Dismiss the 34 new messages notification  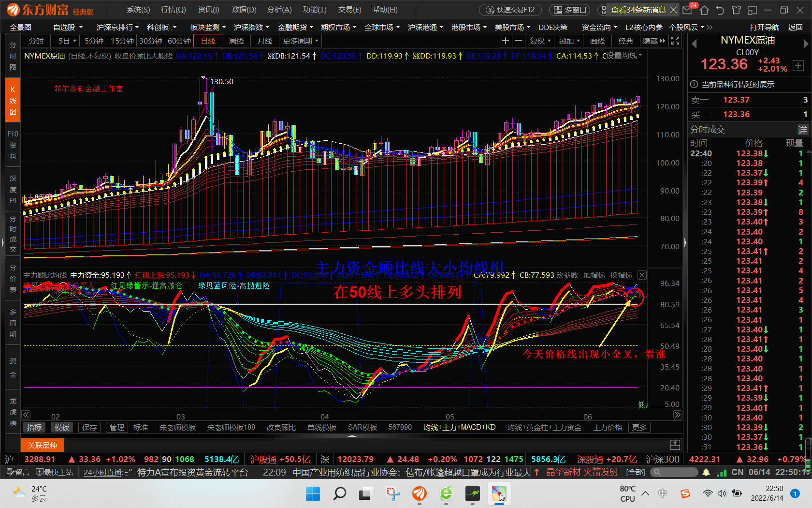[673, 10]
